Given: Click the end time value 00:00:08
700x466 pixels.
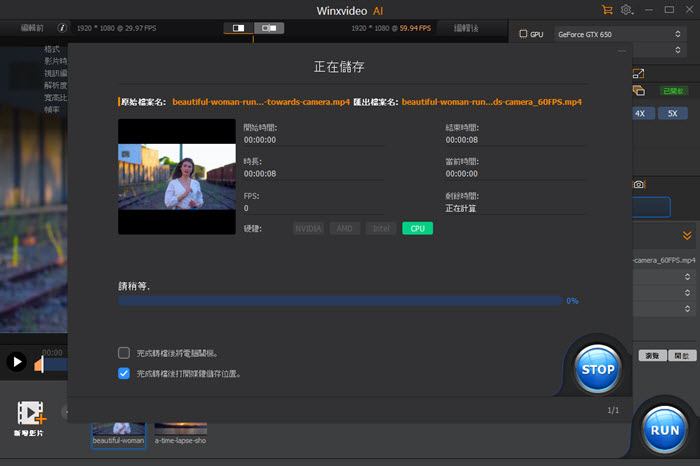Looking at the screenshot, I should pyautogui.click(x=462, y=140).
